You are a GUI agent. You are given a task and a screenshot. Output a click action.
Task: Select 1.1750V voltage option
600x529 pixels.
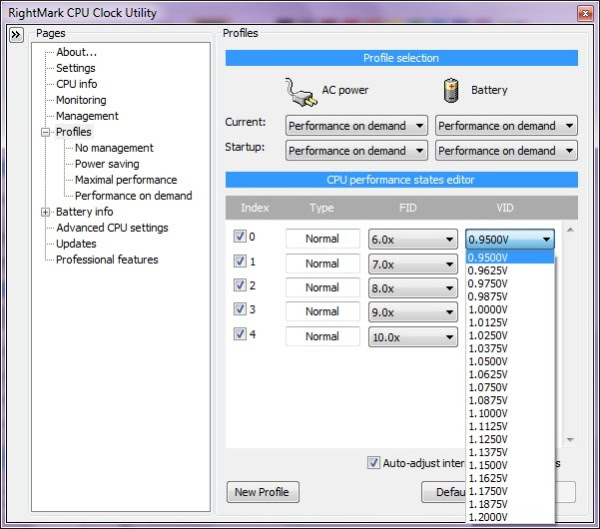click(510, 491)
